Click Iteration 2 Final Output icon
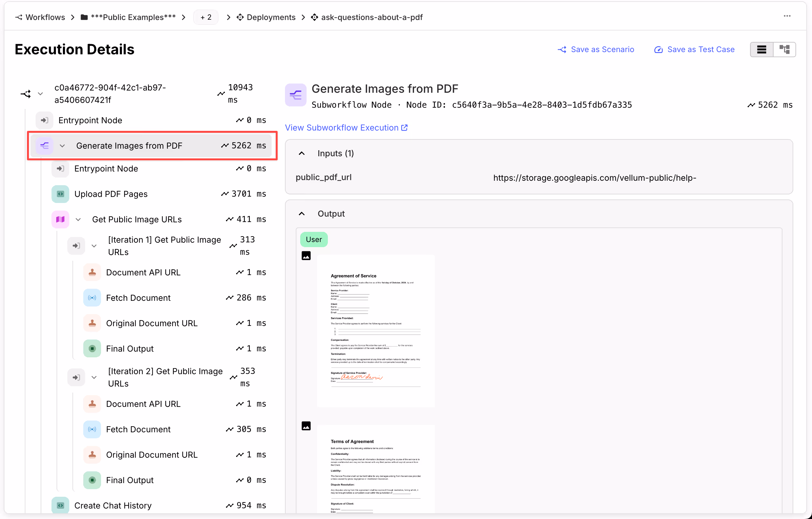 click(x=92, y=480)
